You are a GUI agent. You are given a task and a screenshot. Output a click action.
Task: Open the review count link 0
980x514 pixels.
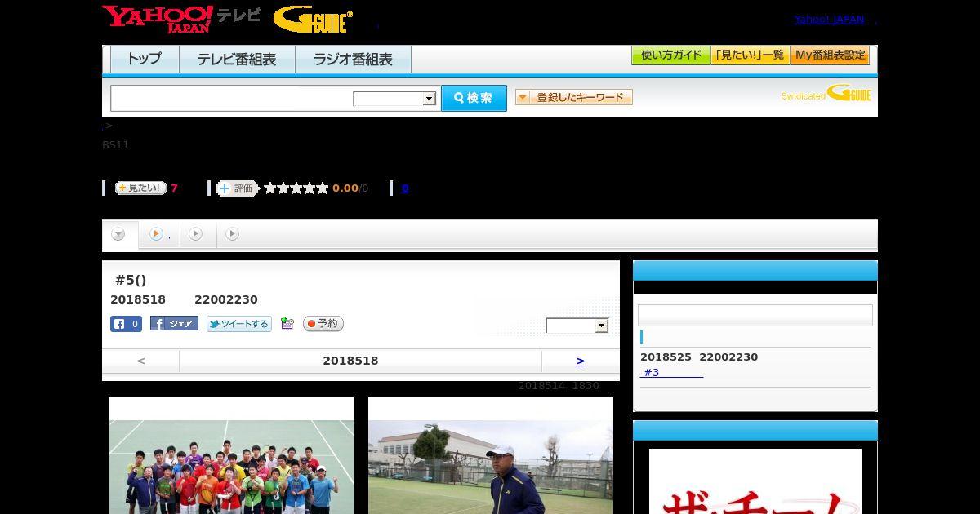(405, 188)
